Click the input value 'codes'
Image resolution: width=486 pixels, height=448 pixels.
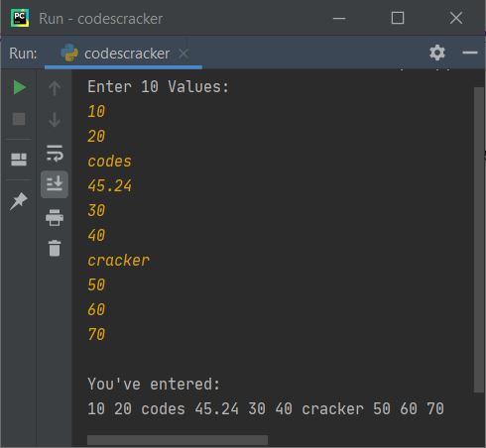110,162
